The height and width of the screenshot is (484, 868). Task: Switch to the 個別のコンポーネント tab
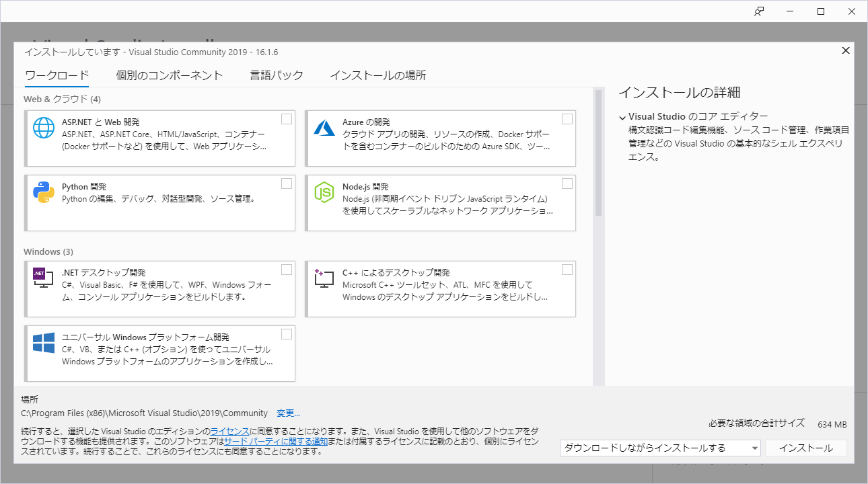click(x=169, y=75)
